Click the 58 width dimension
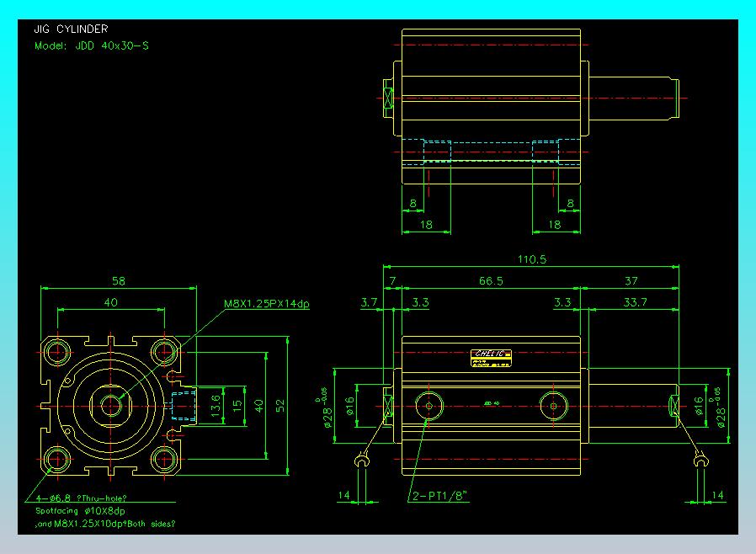756x554 pixels. coord(118,281)
